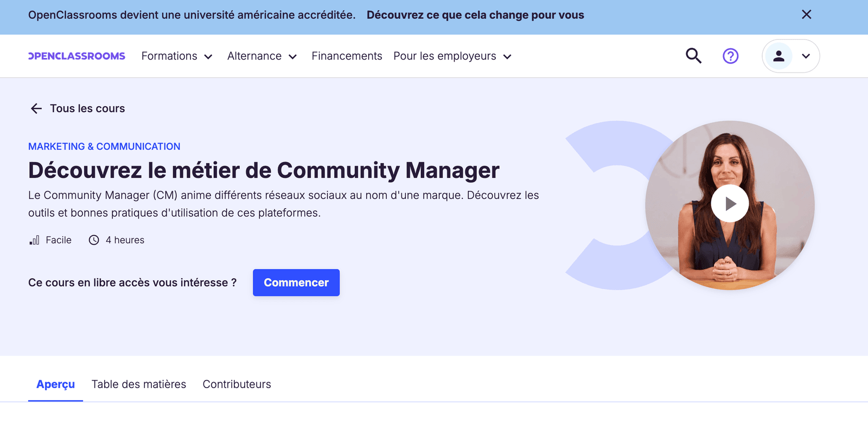Expand the Alternance dropdown chevron
The width and height of the screenshot is (868, 425).
(293, 56)
